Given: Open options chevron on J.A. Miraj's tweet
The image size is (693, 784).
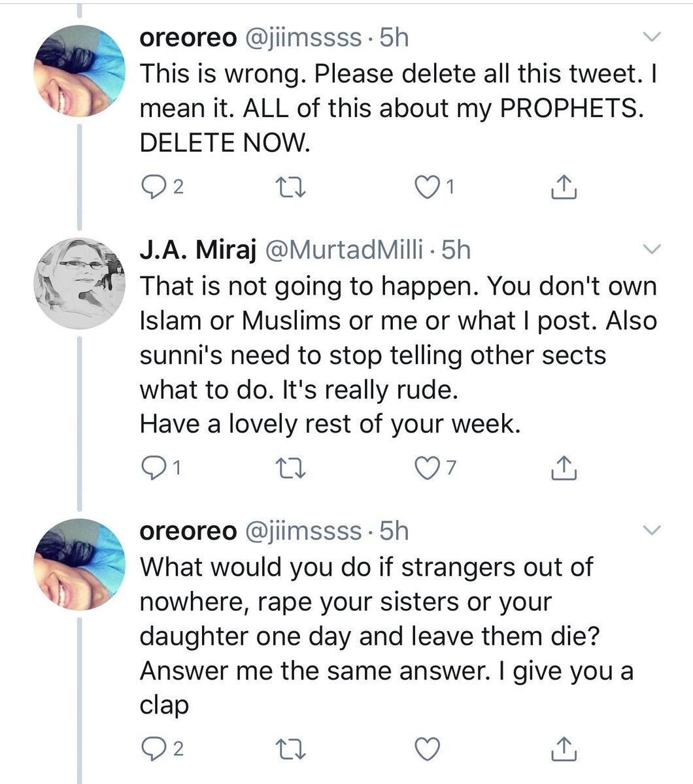Looking at the screenshot, I should point(652,249).
